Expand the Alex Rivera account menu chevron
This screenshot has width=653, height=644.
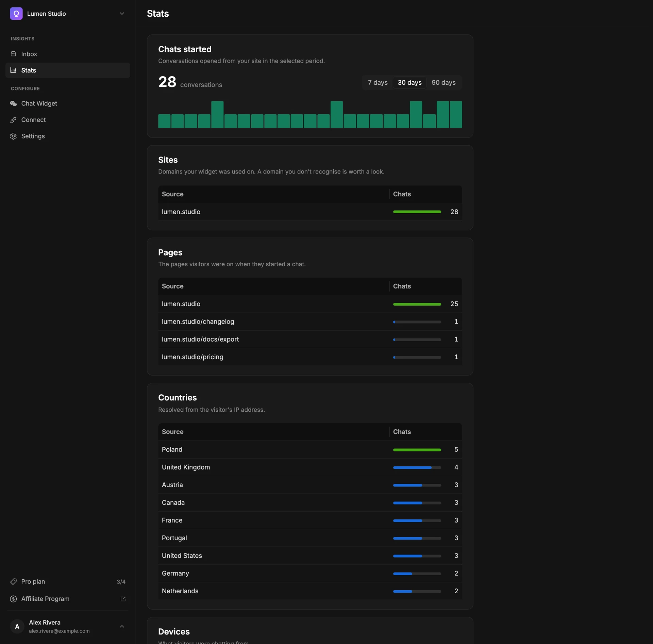pyautogui.click(x=122, y=626)
